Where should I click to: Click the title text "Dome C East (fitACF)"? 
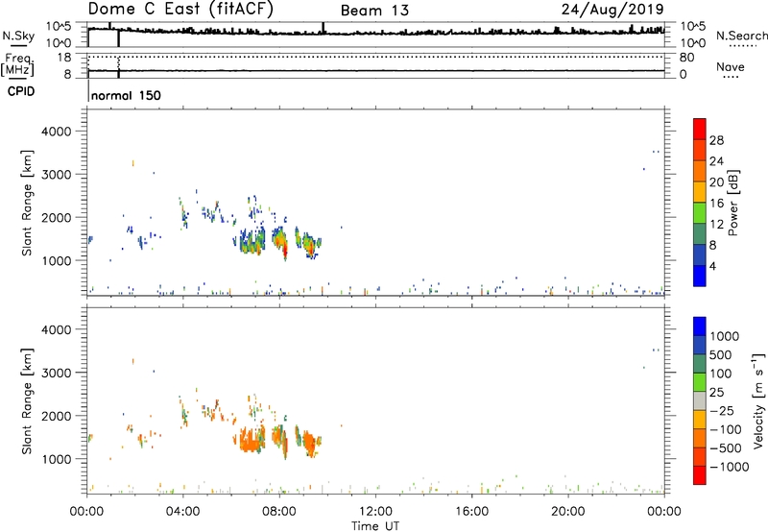pyautogui.click(x=180, y=10)
